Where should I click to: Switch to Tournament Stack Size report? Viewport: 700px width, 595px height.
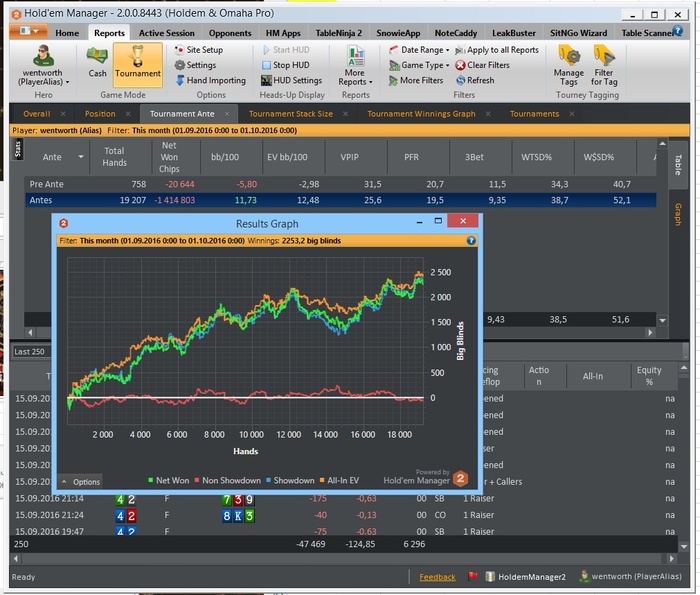click(291, 114)
